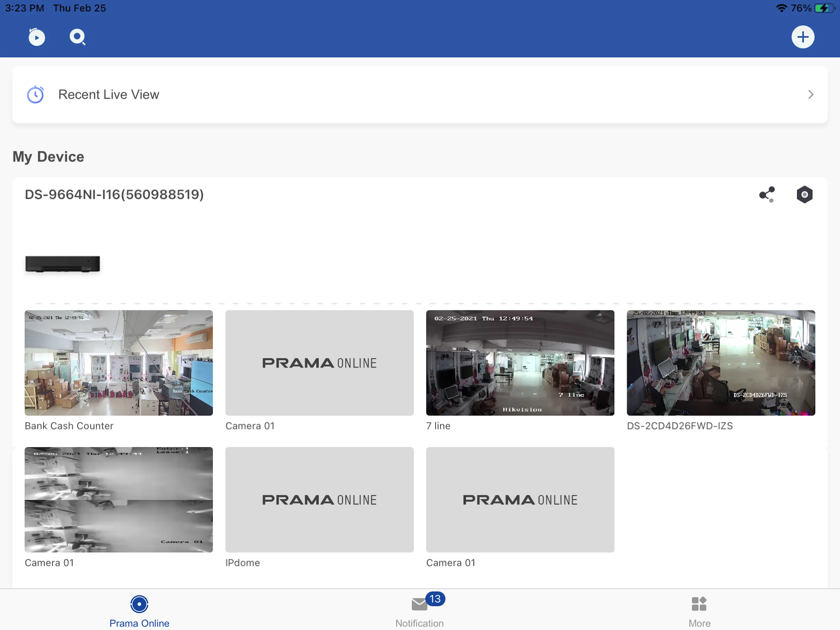Open the Recent Live View row

[420, 94]
